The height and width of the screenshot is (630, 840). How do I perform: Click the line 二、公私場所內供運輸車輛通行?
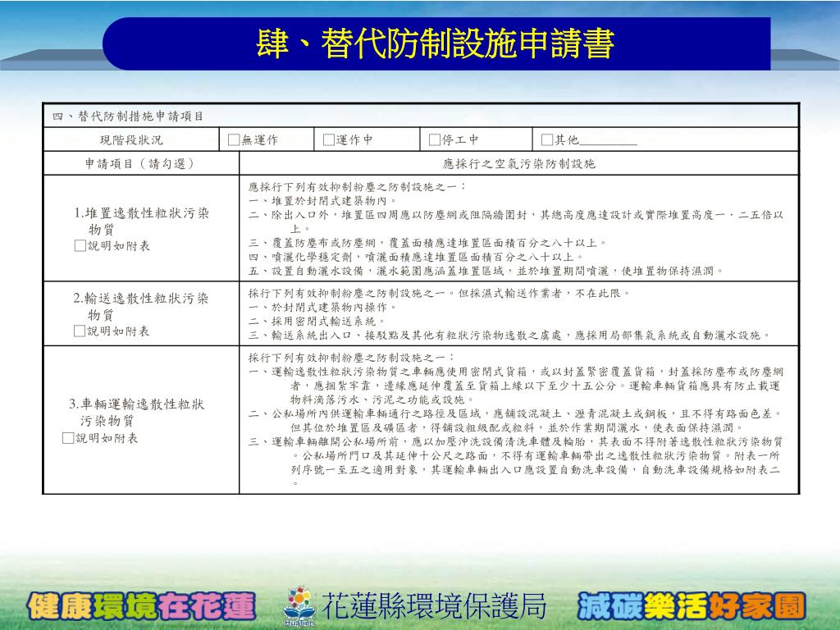click(515, 421)
